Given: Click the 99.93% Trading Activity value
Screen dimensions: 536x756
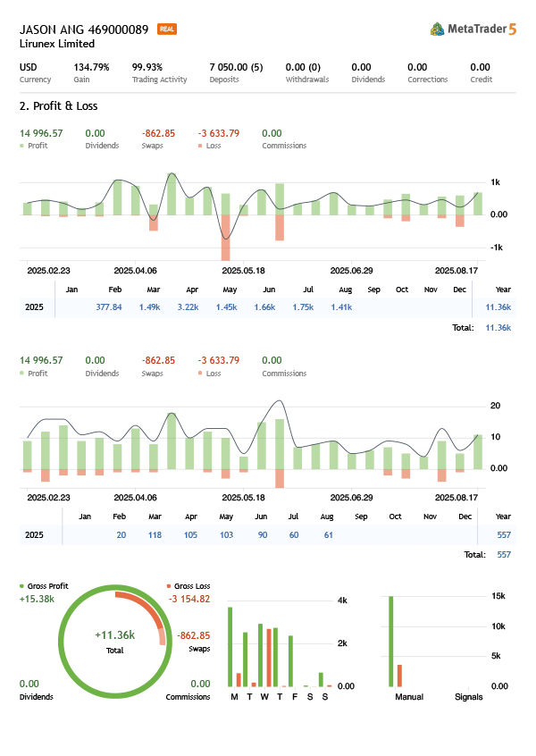Looking at the screenshot, I should [x=147, y=67].
